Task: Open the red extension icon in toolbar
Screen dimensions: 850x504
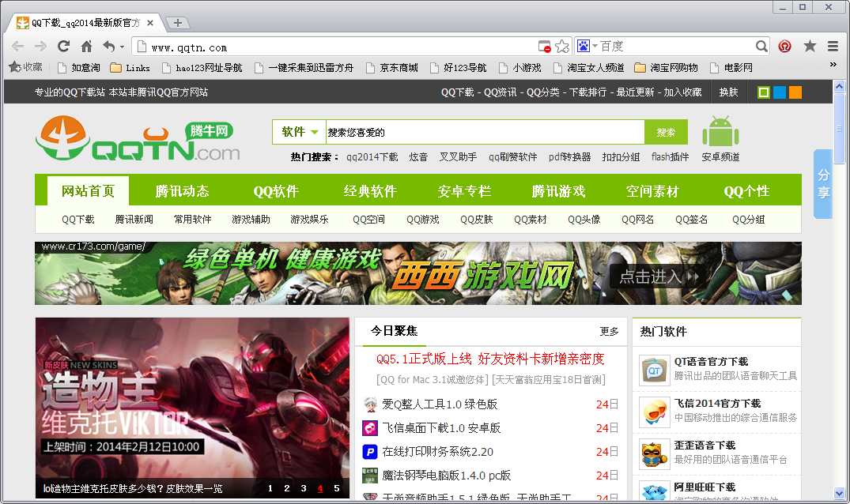Action: (x=784, y=47)
